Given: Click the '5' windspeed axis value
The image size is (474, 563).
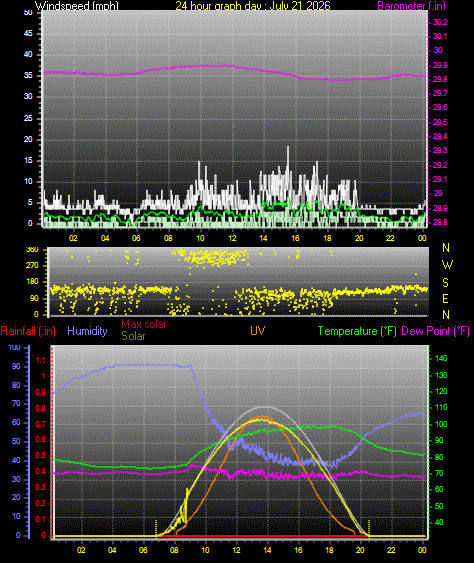Looking at the screenshot, I should pos(30,202).
